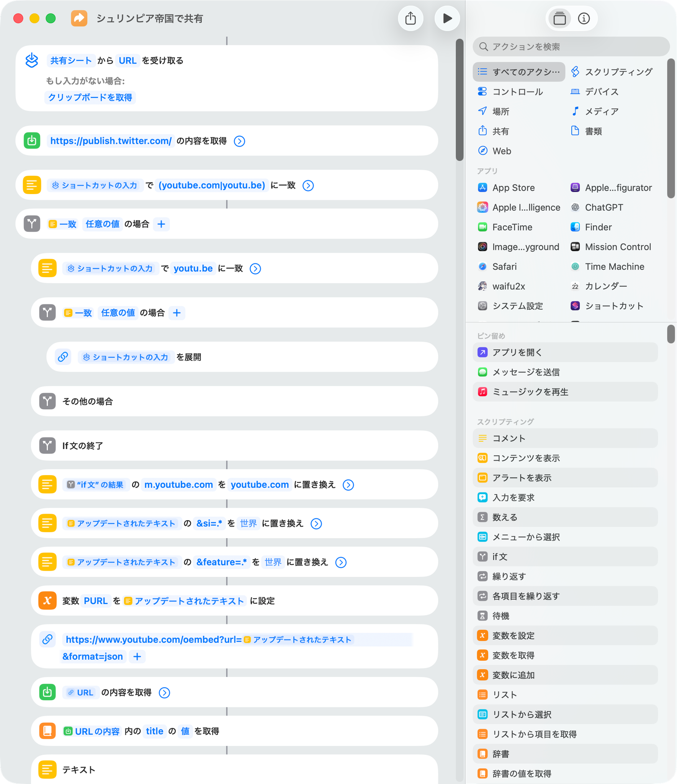Screen dimensions: 677x784
Task: Add the アプリを開く pinned action
Action: click(565, 352)
